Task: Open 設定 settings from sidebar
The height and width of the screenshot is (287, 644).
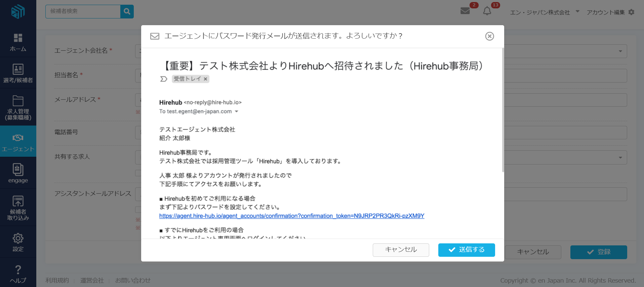Action: [18, 242]
